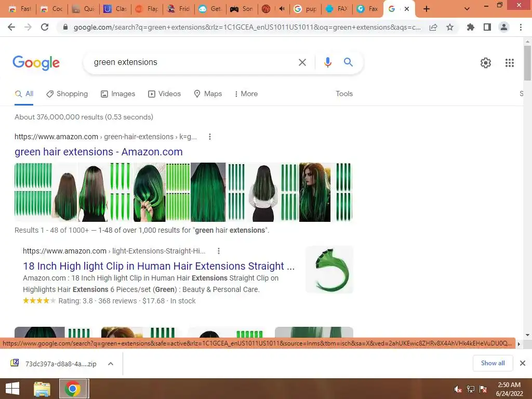Switch to the Flap browser tab
532x399 pixels.
click(x=147, y=9)
